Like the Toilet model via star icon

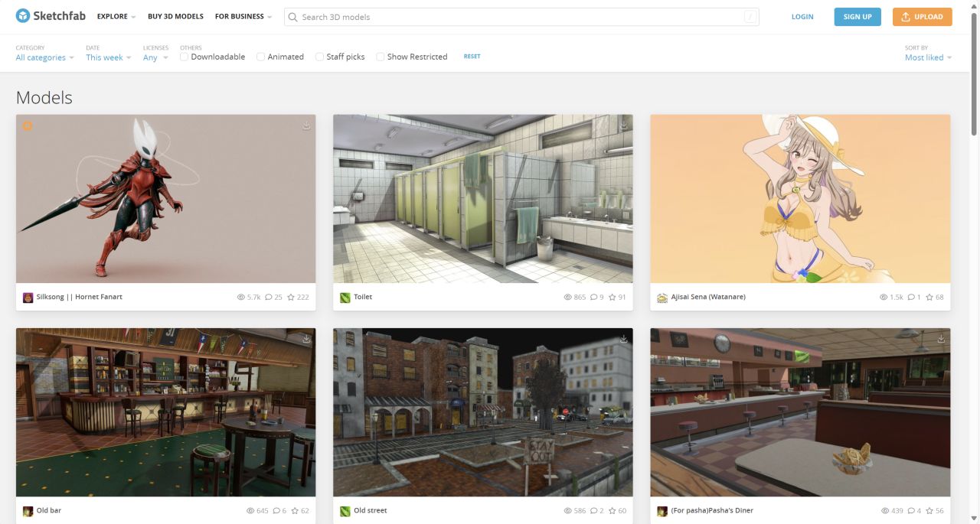click(x=612, y=298)
